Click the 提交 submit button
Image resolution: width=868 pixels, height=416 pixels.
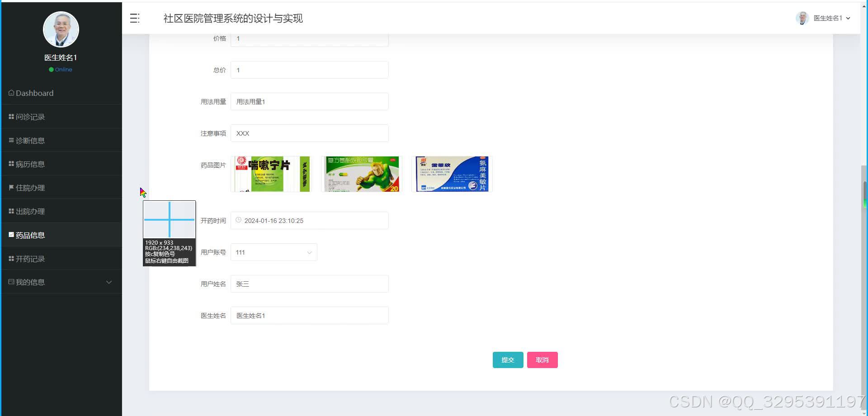point(508,359)
